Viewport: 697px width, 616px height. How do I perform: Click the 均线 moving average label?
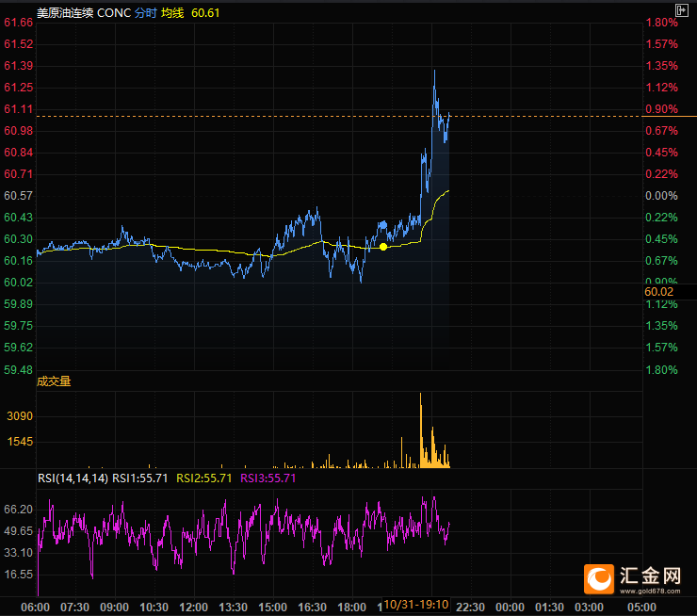(x=172, y=13)
